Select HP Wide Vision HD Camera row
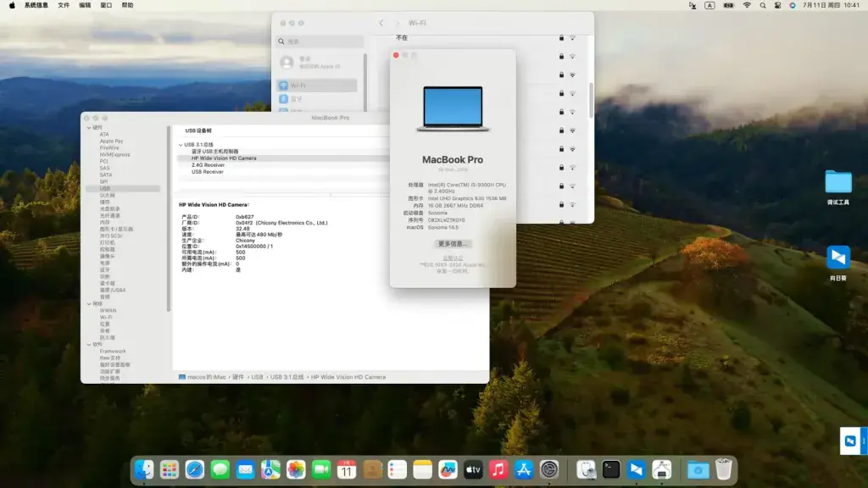The height and width of the screenshot is (488, 868). [x=283, y=158]
